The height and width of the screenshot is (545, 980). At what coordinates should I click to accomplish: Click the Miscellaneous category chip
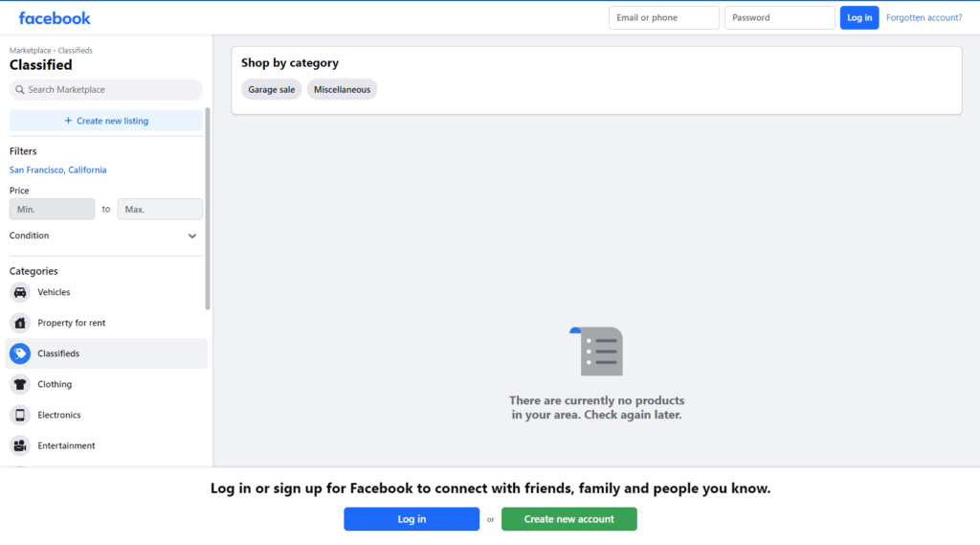pyautogui.click(x=342, y=89)
